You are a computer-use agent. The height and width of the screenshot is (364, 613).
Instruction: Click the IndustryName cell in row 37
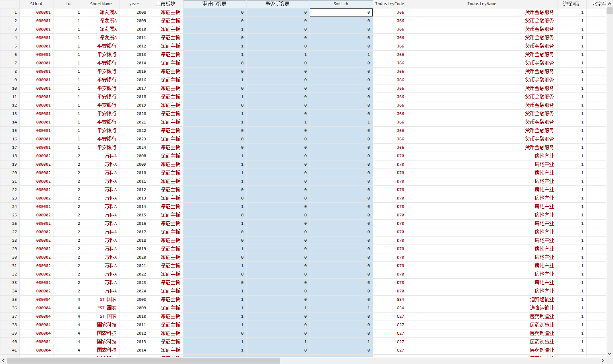click(x=482, y=317)
